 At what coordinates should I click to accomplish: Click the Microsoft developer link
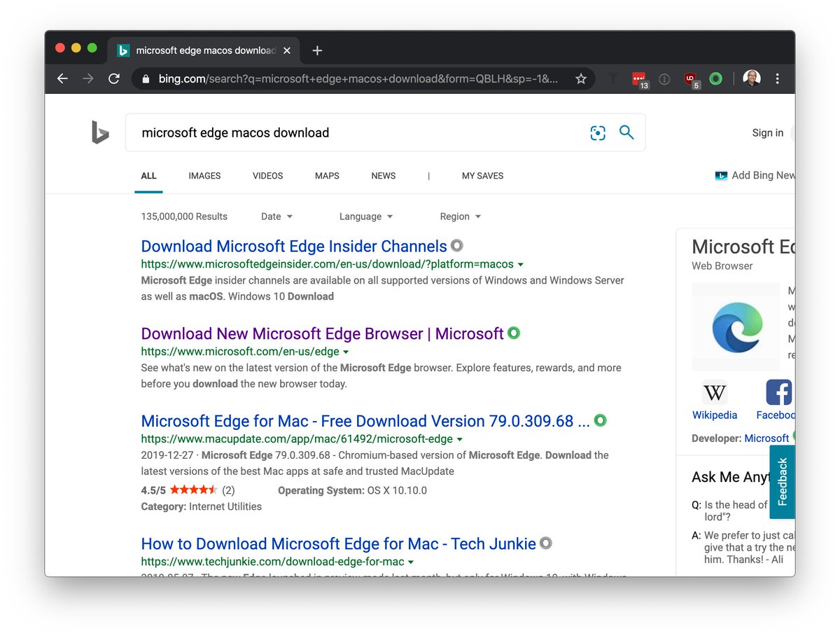point(766,438)
